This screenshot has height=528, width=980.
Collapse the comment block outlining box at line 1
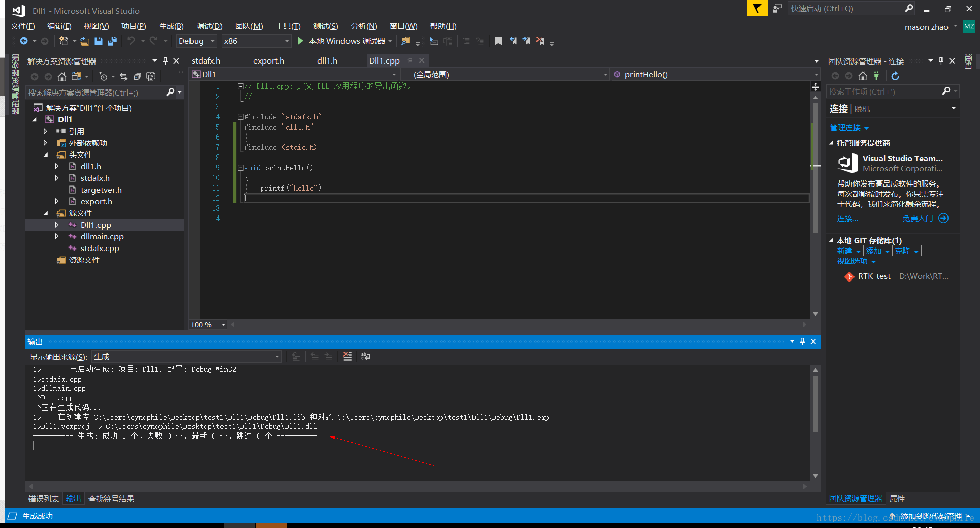(x=241, y=86)
